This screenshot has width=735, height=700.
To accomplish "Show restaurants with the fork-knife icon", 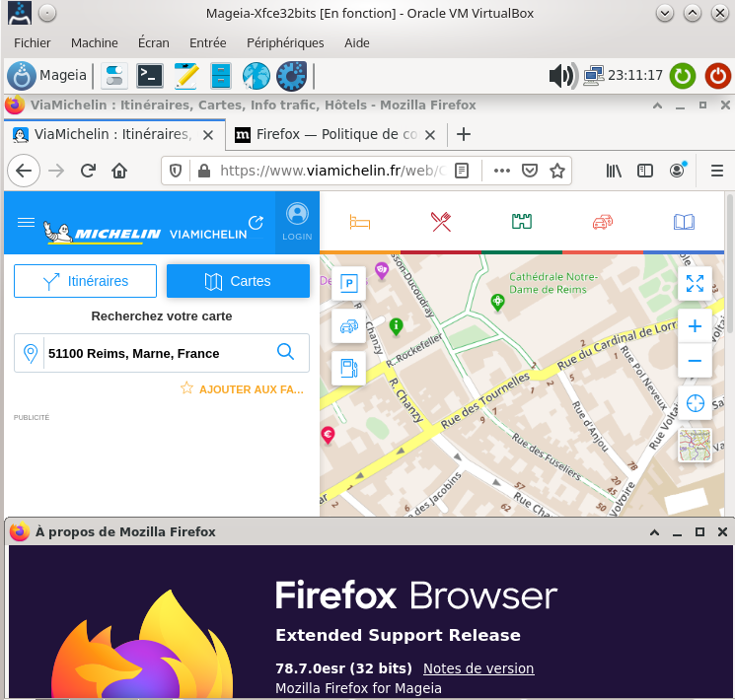I will pyautogui.click(x=441, y=222).
